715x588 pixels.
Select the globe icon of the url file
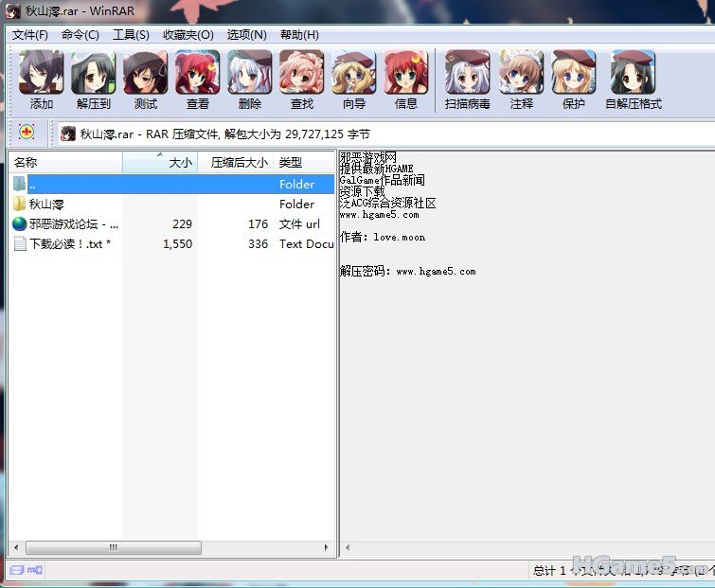click(x=19, y=223)
